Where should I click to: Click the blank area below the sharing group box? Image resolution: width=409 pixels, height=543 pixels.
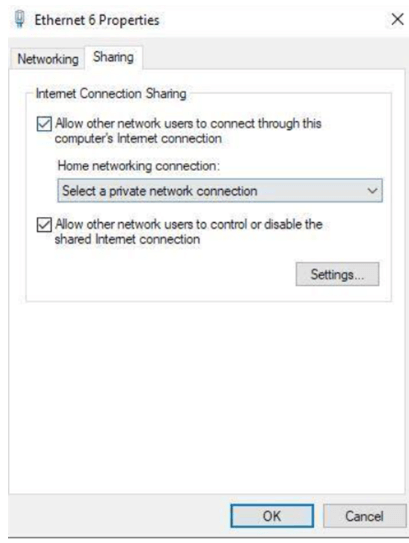tap(208, 398)
